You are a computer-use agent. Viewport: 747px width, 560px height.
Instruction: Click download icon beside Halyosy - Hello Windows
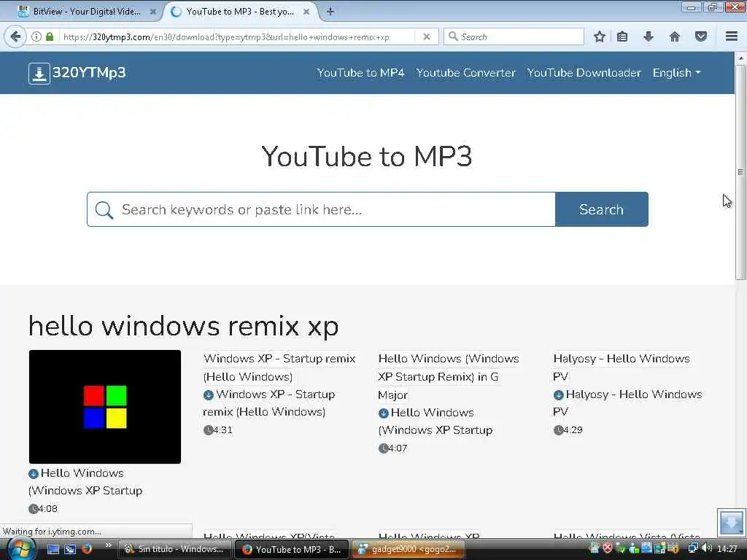[558, 394]
